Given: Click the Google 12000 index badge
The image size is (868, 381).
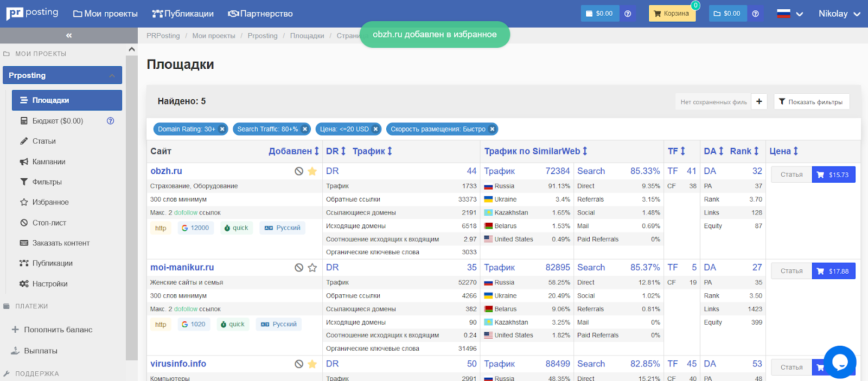Looking at the screenshot, I should 196,228.
